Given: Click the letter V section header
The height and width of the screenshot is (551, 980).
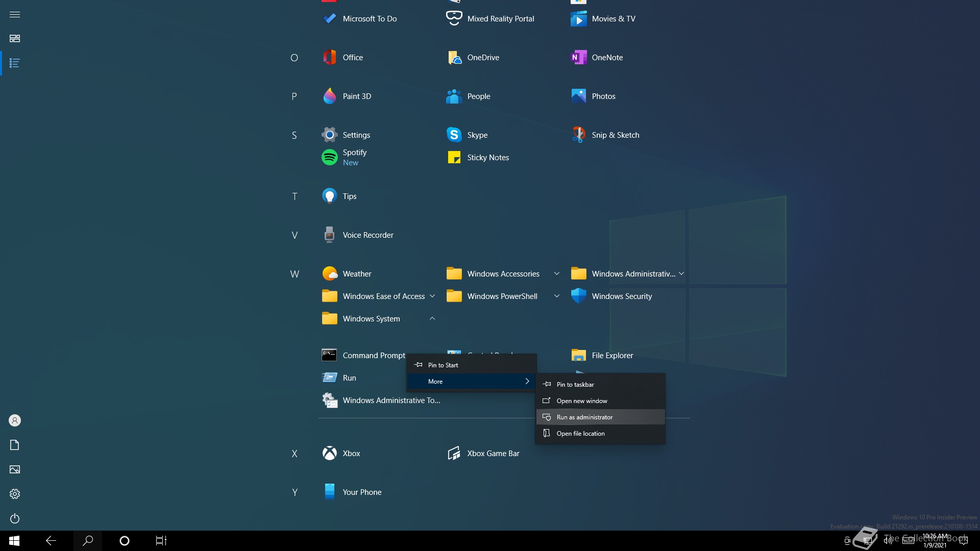Looking at the screenshot, I should pos(295,235).
